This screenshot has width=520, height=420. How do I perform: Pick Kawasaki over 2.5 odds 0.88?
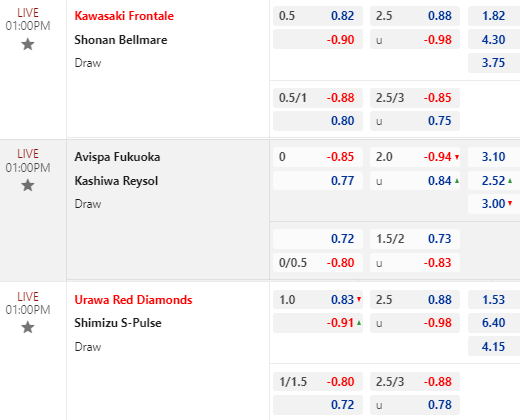point(415,16)
